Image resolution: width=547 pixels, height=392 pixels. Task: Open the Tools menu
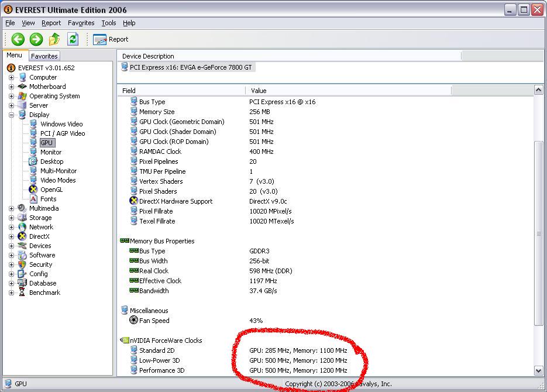click(108, 23)
